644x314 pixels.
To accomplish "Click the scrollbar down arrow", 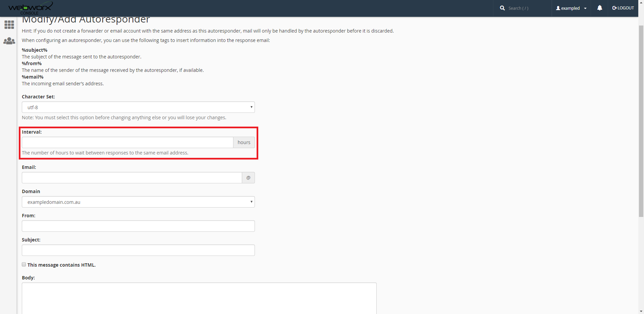I will pyautogui.click(x=641, y=311).
